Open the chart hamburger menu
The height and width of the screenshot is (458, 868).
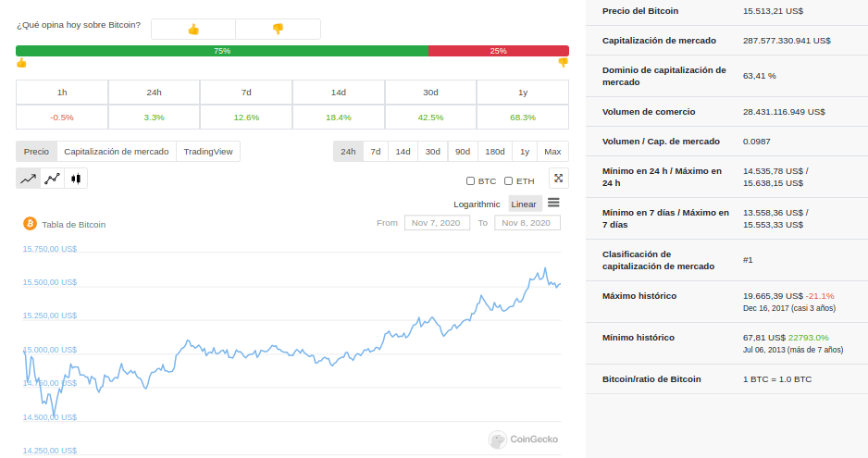pyautogui.click(x=553, y=203)
